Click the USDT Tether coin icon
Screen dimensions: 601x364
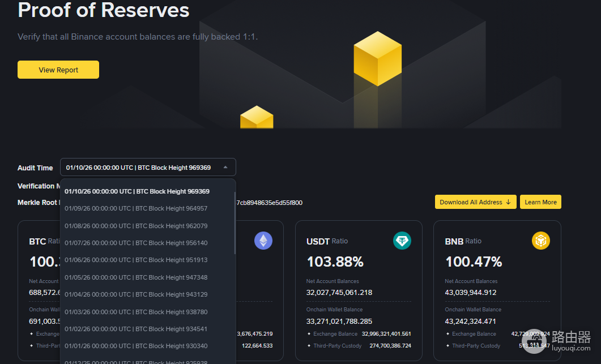coord(402,241)
